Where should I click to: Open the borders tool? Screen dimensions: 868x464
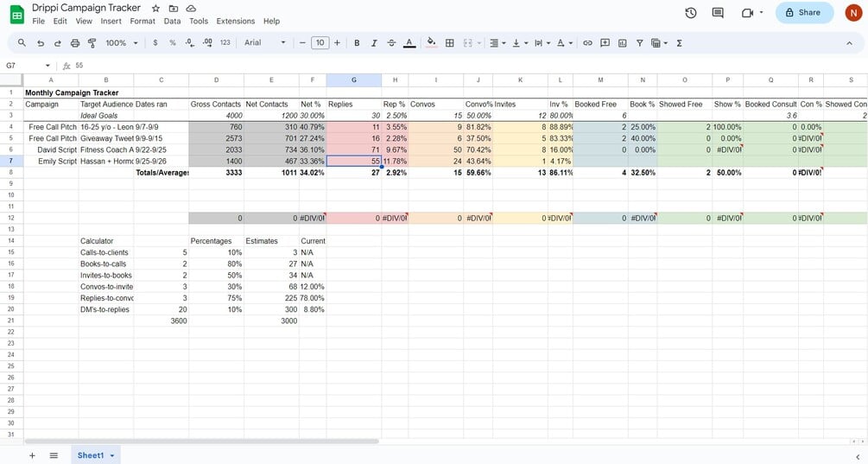click(449, 42)
